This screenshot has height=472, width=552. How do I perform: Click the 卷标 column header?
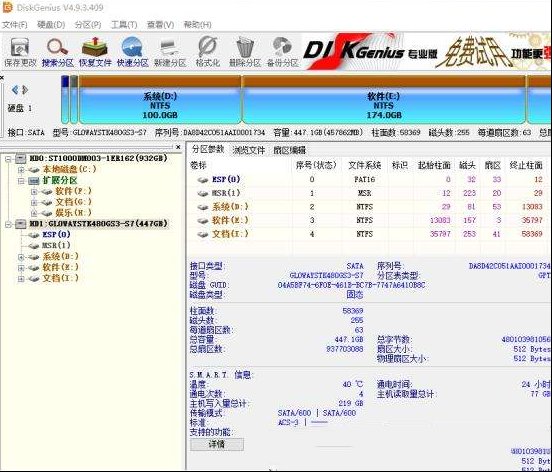coord(198,165)
